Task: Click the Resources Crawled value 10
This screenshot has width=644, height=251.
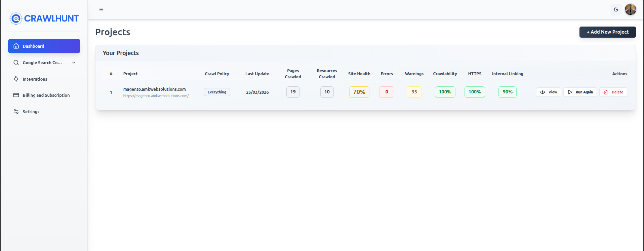Action: (327, 92)
